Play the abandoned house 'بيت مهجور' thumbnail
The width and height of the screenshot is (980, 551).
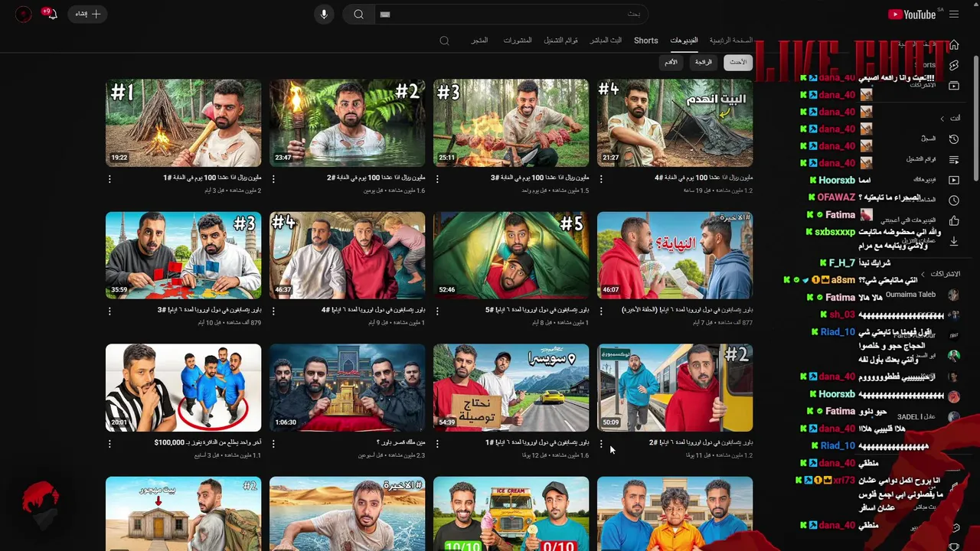(x=184, y=514)
